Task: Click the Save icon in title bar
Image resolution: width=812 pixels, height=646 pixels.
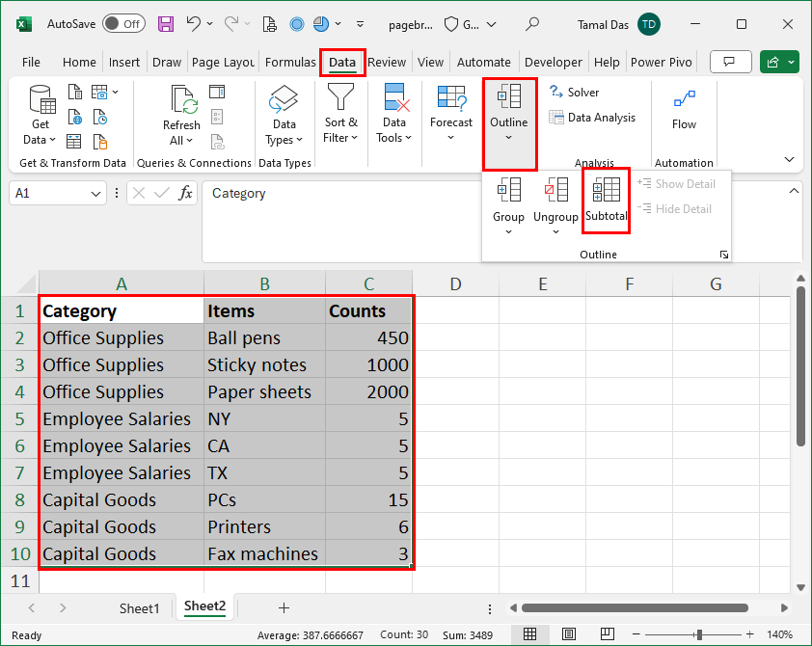Action: pyautogui.click(x=166, y=24)
